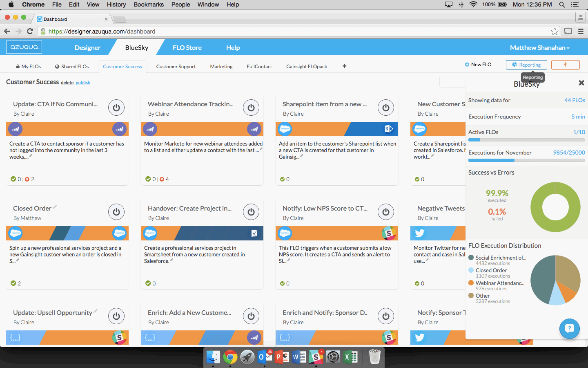Toggle power for Handover: Create Project FLO

coord(251,212)
